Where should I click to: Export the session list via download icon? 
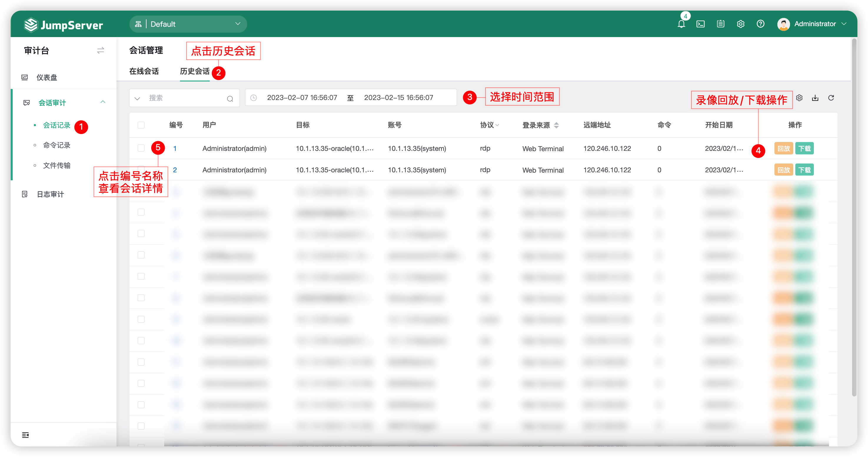point(815,98)
